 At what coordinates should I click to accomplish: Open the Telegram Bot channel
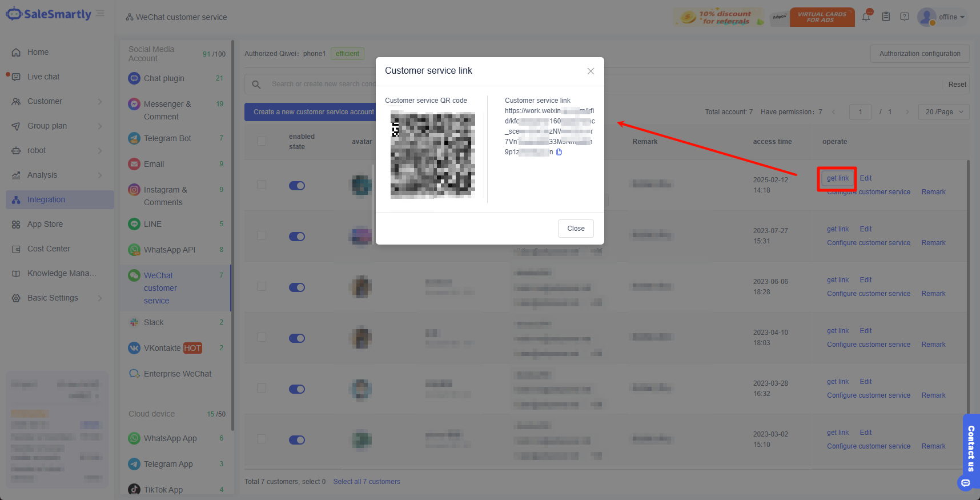click(x=176, y=138)
